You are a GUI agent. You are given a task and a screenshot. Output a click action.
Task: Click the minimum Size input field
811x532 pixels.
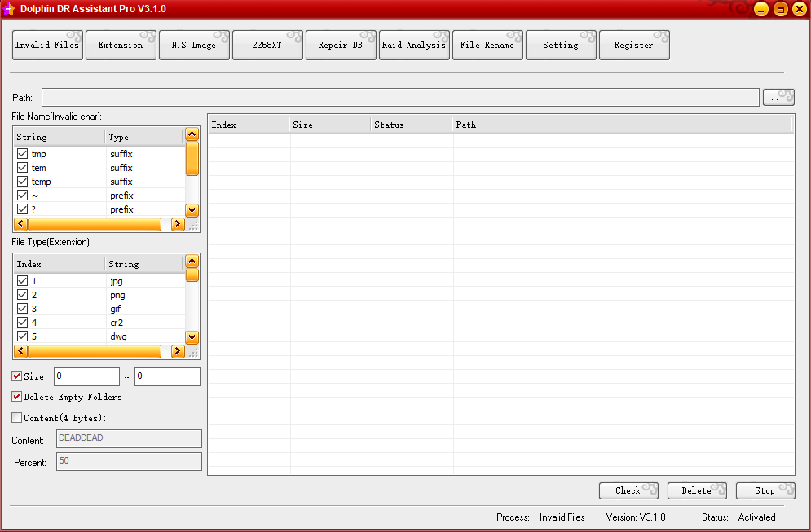tap(86, 376)
